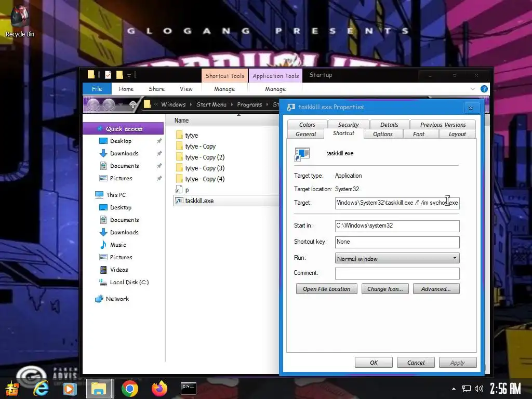Click the Advanced... button

point(436,289)
